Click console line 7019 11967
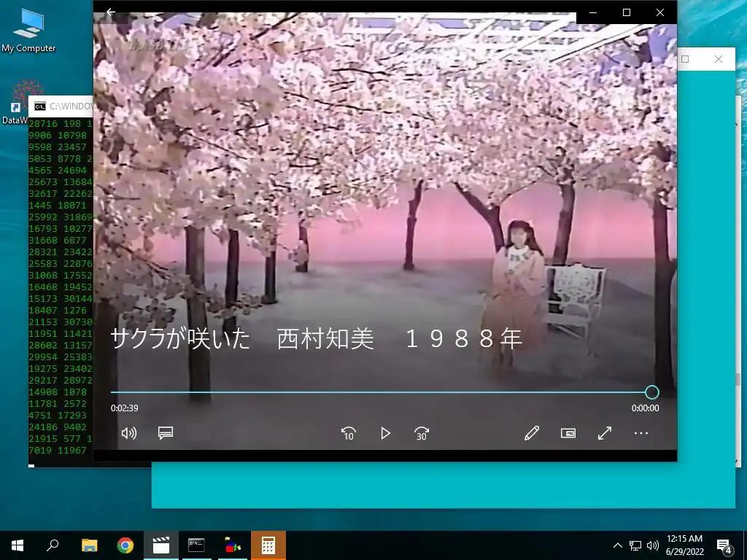 coord(58,450)
